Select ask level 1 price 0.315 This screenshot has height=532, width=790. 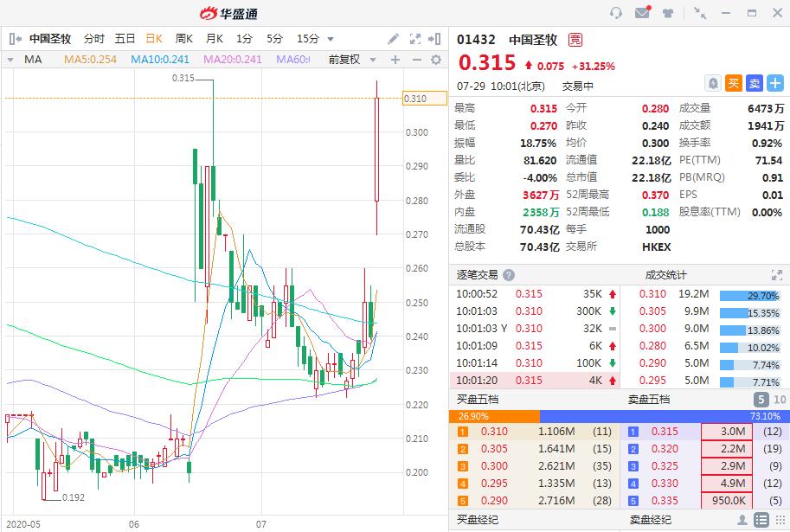pyautogui.click(x=665, y=432)
